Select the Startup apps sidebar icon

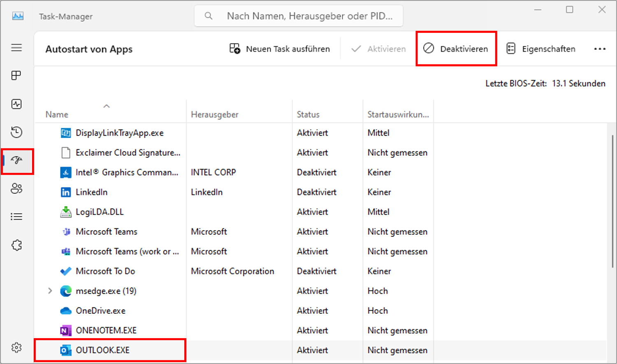(x=16, y=160)
